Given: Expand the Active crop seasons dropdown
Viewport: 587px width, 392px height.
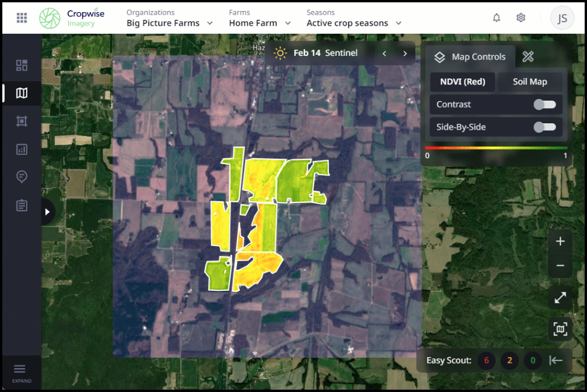Looking at the screenshot, I should coord(354,23).
